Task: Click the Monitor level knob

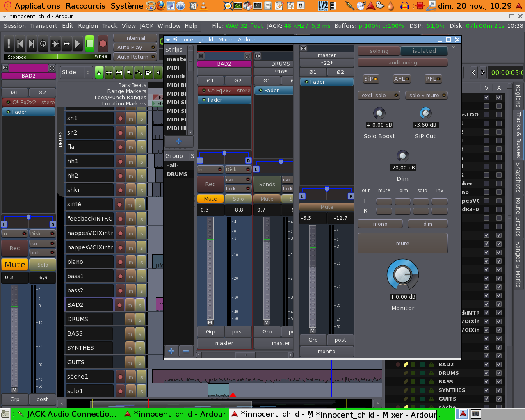Action: (x=403, y=275)
